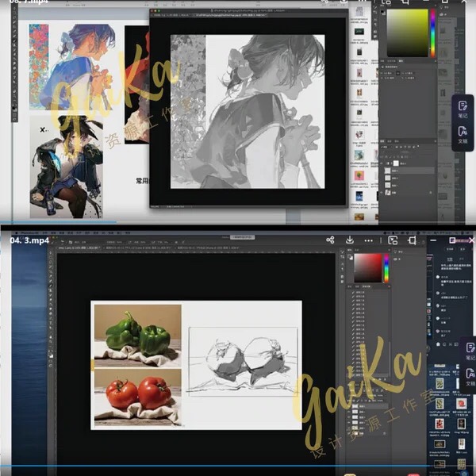Click foreground/background swatch beside yellow-green color field

(x=383, y=13)
